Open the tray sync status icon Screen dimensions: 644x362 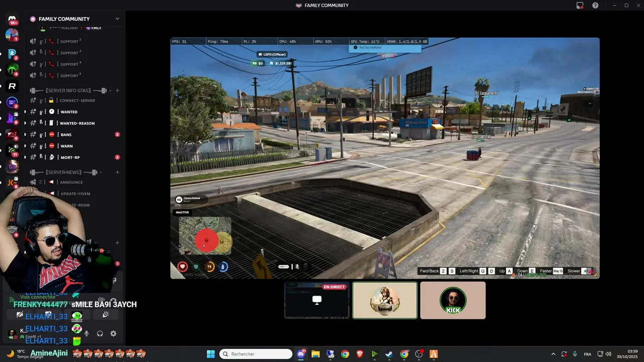pos(564,354)
